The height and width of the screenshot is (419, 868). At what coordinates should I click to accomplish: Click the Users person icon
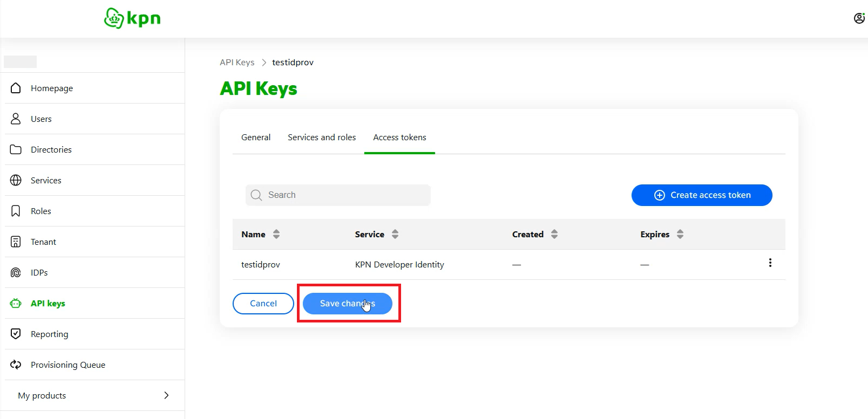click(x=16, y=119)
